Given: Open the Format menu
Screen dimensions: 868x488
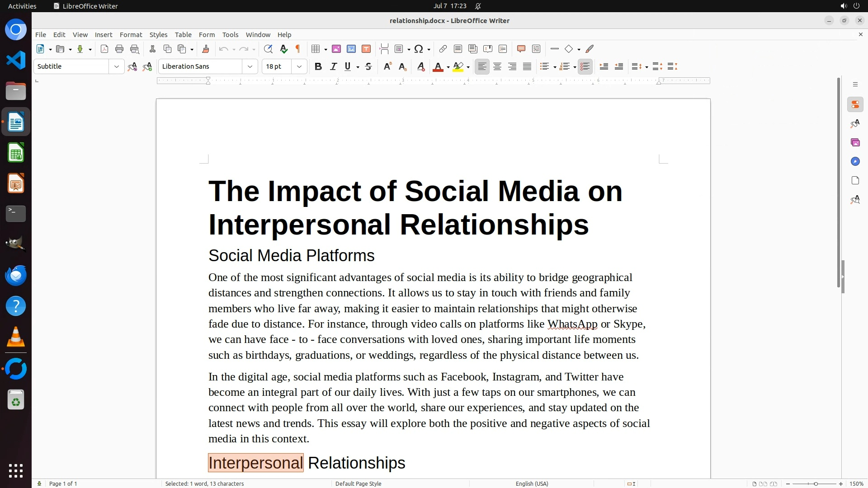Looking at the screenshot, I should (x=131, y=34).
